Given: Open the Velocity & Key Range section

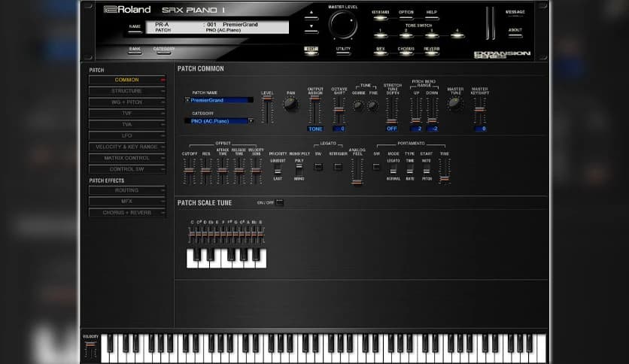Looking at the screenshot, I should (x=127, y=147).
